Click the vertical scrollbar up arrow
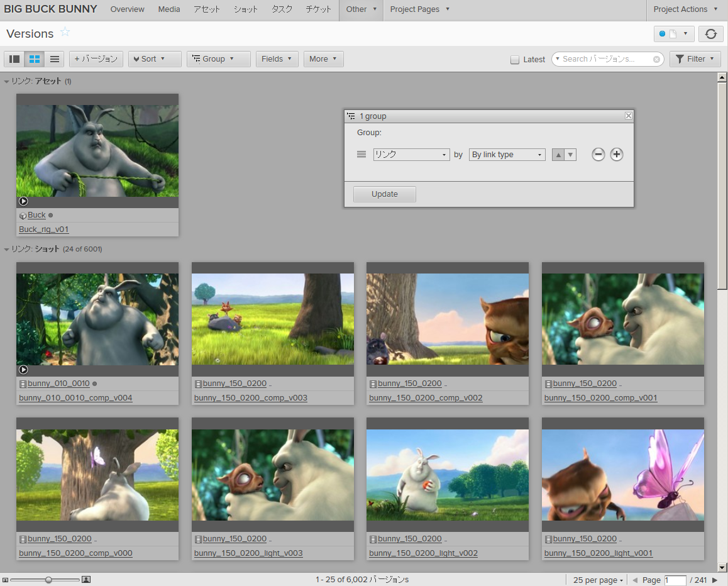Screen dimensions: 728x586 (722, 77)
